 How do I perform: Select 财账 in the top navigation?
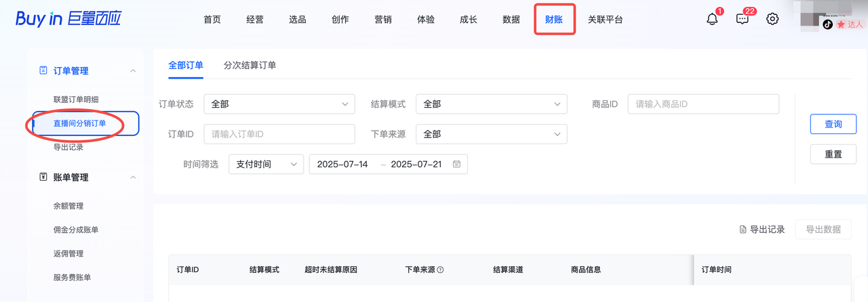[554, 20]
